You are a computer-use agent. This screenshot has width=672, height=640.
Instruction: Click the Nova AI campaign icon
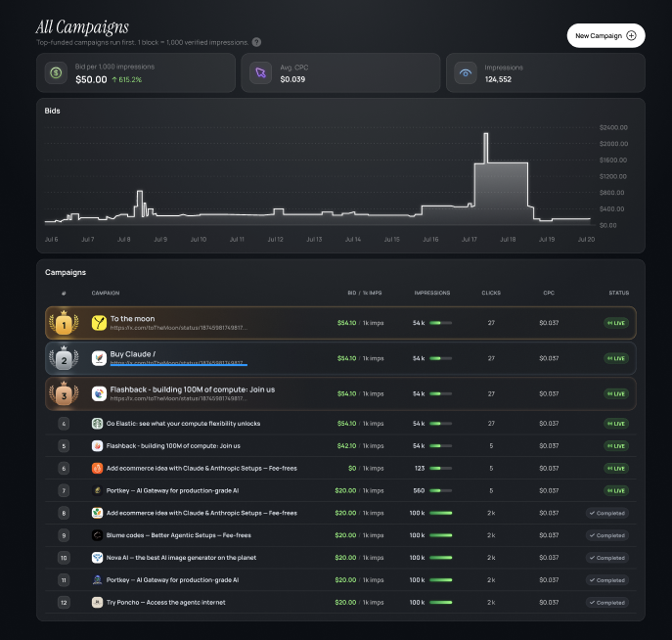[97, 558]
